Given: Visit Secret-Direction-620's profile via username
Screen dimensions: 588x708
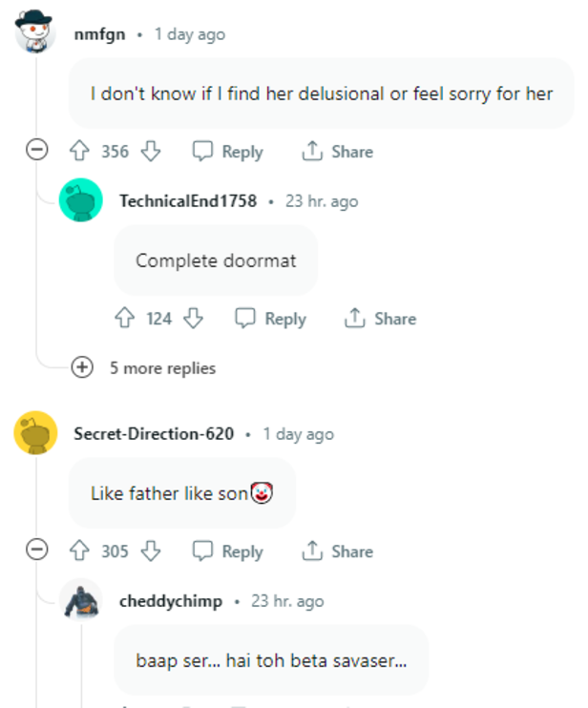Looking at the screenshot, I should coord(154,434).
